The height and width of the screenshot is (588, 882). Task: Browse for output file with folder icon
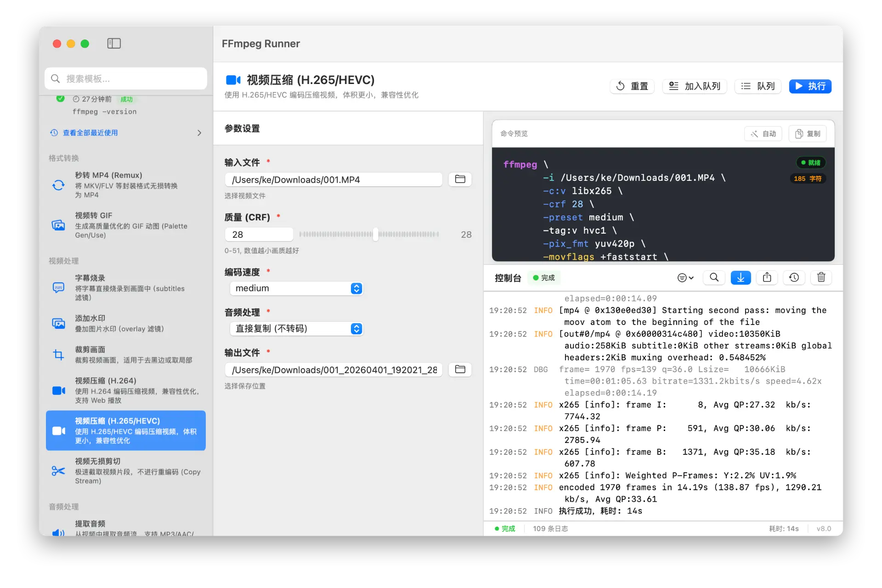(460, 370)
